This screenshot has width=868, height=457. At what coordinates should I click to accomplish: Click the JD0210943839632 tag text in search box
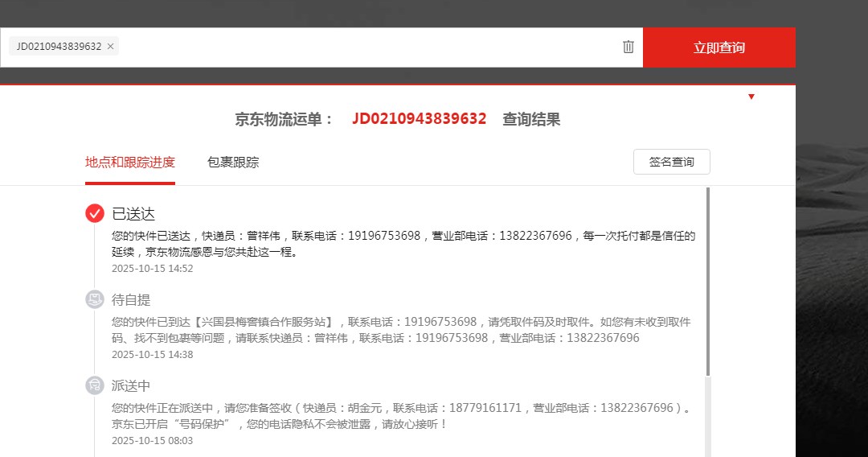tap(59, 47)
